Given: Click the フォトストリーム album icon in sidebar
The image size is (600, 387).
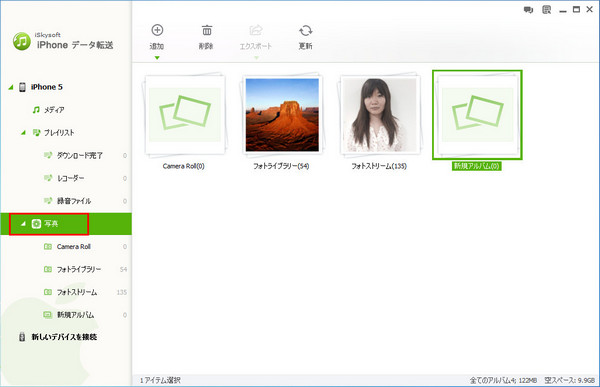Looking at the screenshot, I should 48,292.
